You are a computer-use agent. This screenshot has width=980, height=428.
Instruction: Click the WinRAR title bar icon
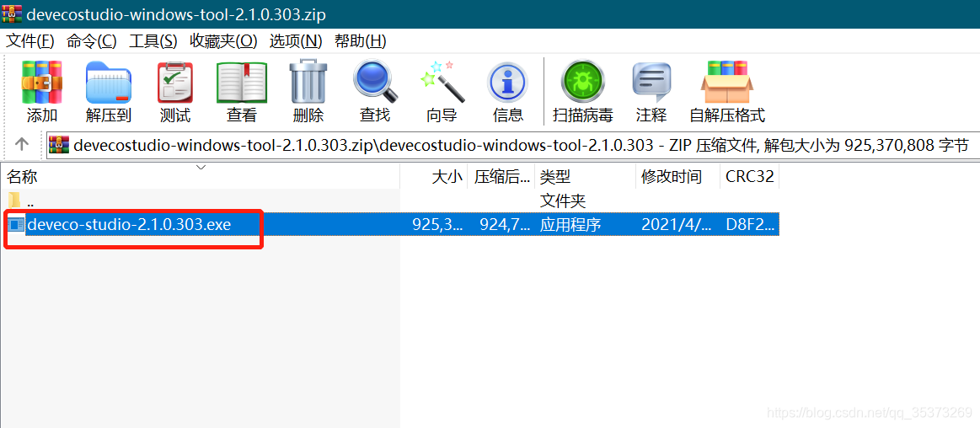click(11, 13)
